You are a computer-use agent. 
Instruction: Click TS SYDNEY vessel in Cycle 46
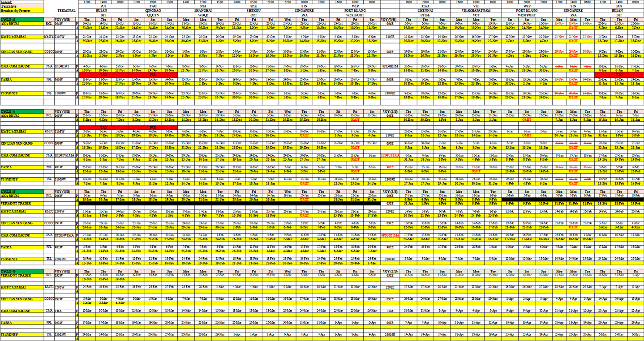pyautogui.click(x=22, y=335)
